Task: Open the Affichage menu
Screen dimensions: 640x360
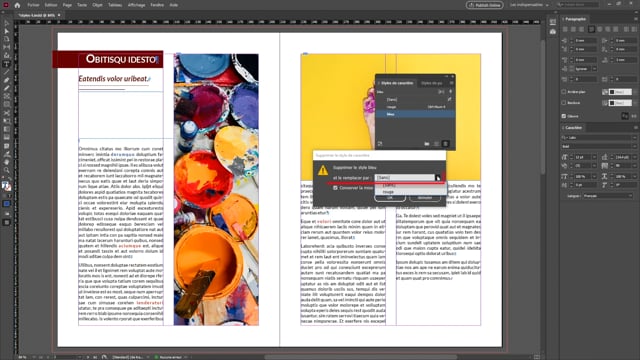Action: pos(136,5)
